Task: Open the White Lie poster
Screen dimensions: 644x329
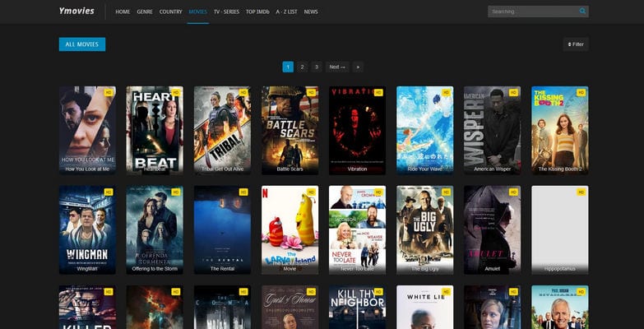Action: (x=425, y=308)
